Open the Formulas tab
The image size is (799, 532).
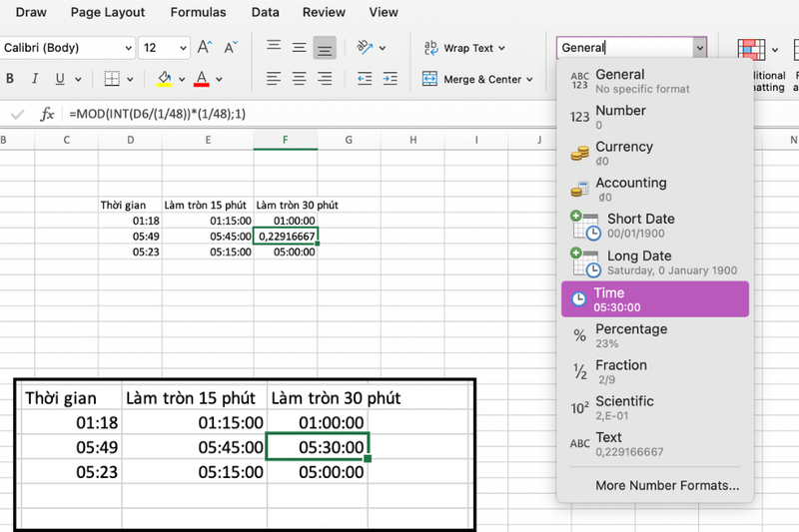point(198,12)
